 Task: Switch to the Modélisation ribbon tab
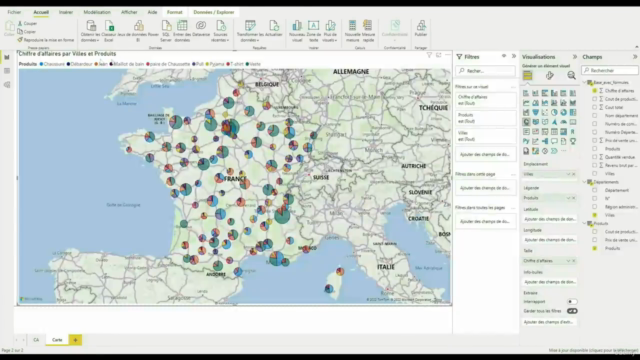point(97,12)
